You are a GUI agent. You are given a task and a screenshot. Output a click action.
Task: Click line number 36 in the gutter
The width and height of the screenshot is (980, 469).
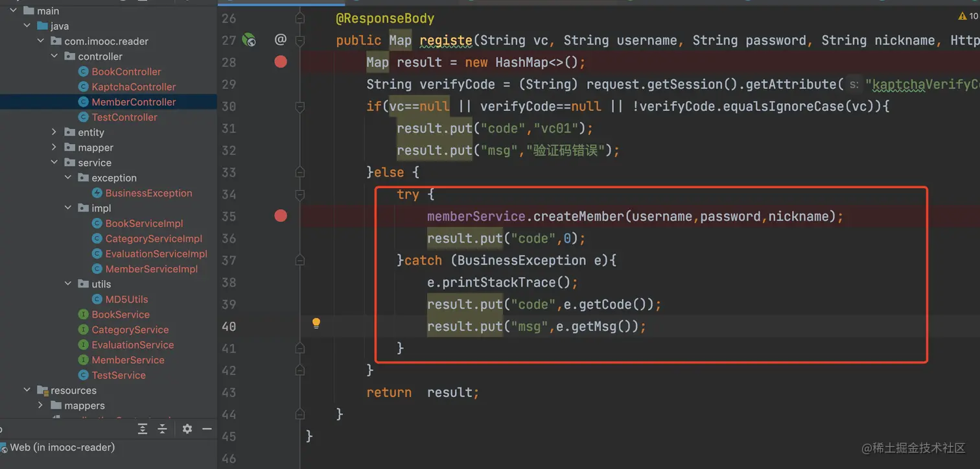pyautogui.click(x=229, y=238)
